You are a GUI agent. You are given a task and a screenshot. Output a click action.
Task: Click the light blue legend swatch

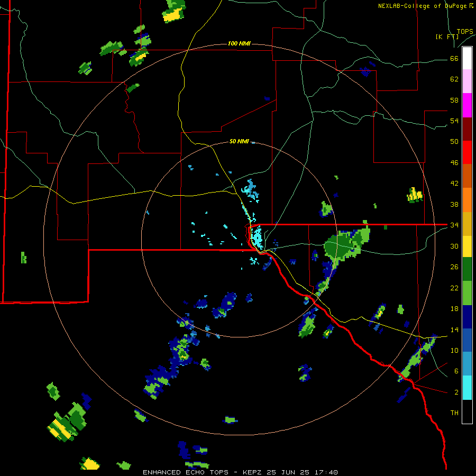467,364
